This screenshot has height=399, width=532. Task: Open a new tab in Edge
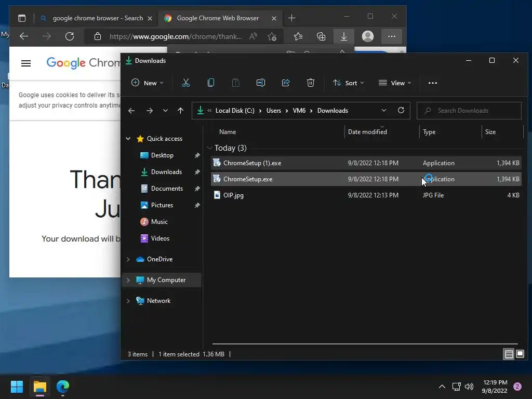tap(291, 18)
